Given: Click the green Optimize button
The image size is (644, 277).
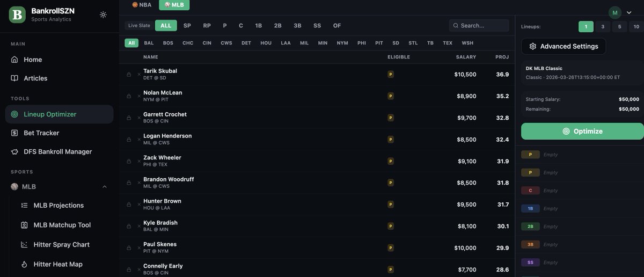Looking at the screenshot, I should click(x=582, y=131).
